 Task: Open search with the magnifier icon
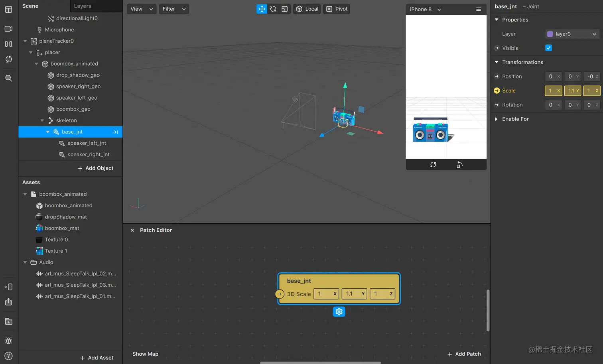(x=8, y=78)
